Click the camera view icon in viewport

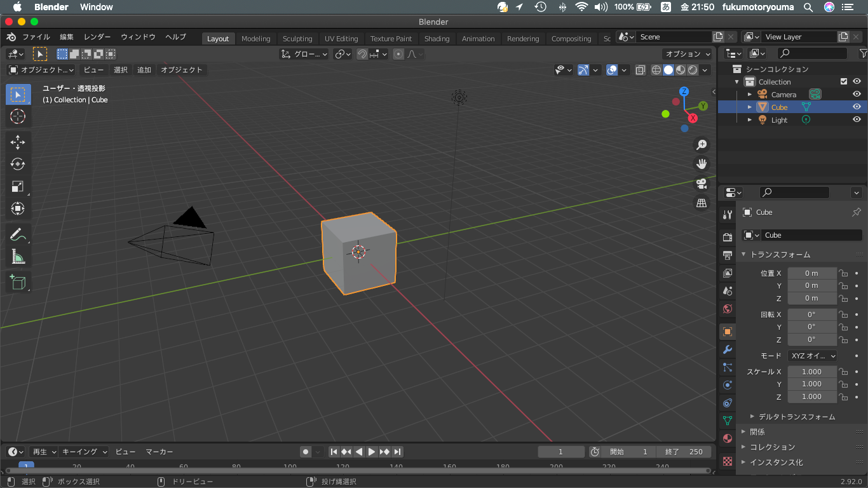point(702,184)
